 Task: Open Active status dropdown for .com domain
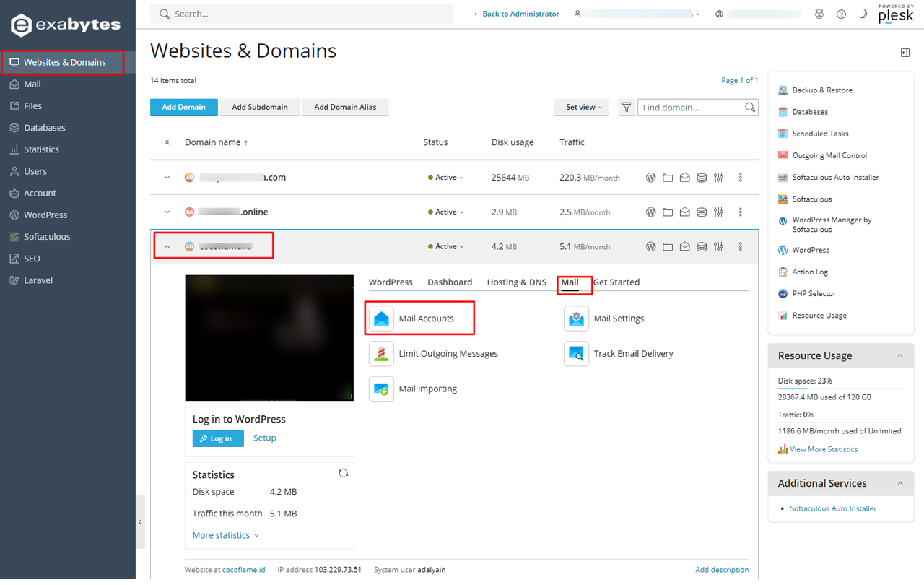tap(446, 178)
